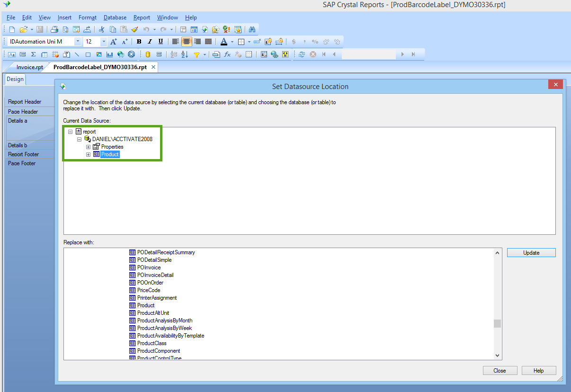Click the Replace with scrollbar down arrow
Screen dimensions: 571x392
(497, 355)
